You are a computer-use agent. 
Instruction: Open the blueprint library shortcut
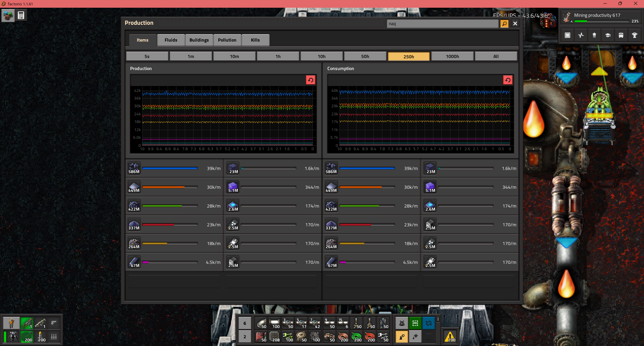pyautogui.click(x=568, y=35)
